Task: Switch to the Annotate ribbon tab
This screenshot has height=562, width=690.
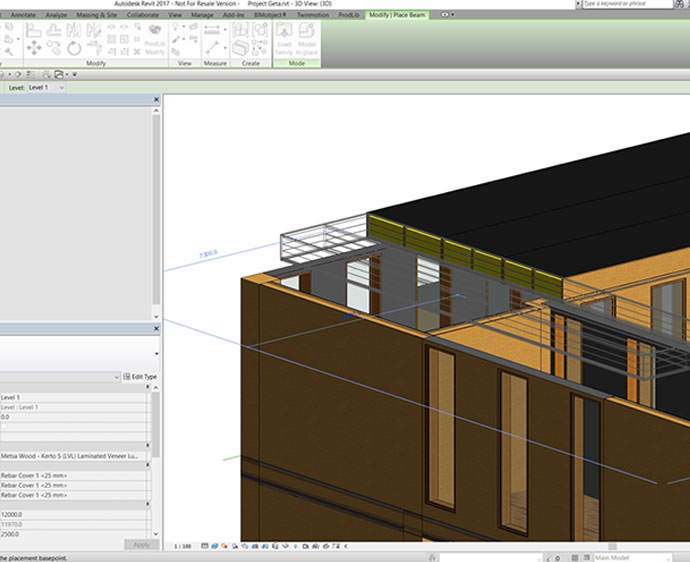Action: click(x=22, y=16)
